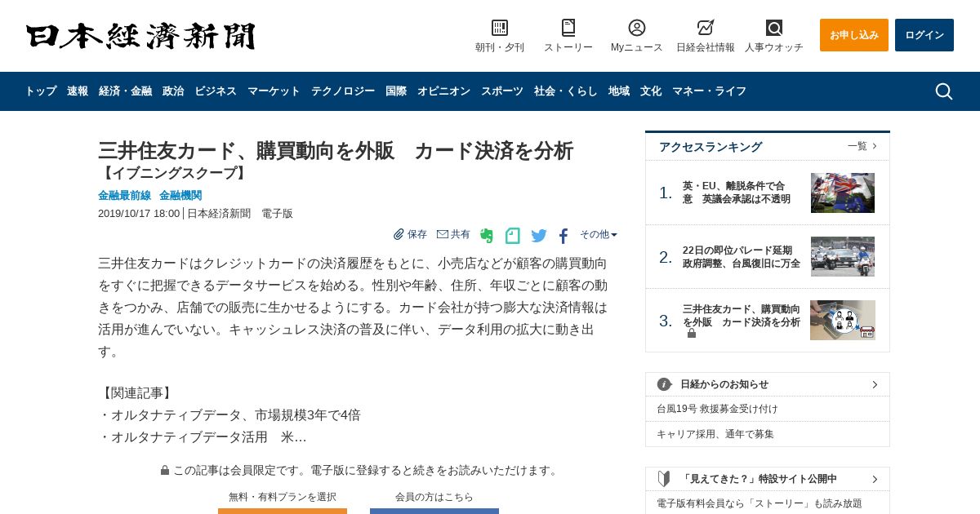Viewport: 980px width, 514px height.
Task: Click the EU flags ranking thumbnail
Action: click(x=843, y=193)
